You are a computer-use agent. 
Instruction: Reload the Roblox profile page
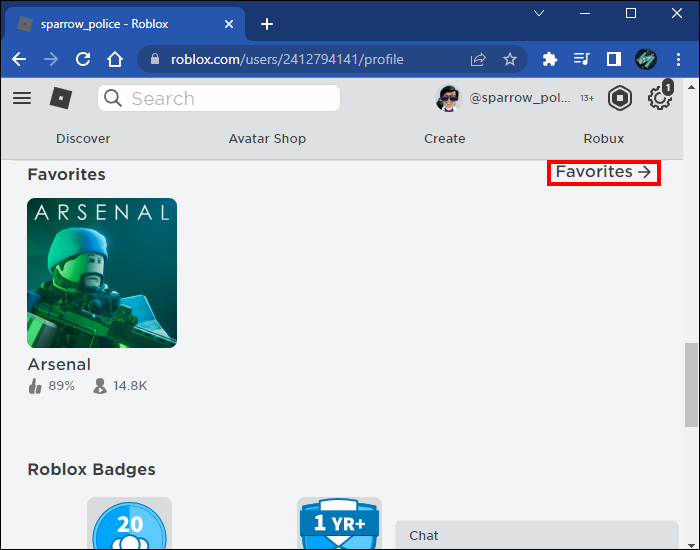(83, 59)
